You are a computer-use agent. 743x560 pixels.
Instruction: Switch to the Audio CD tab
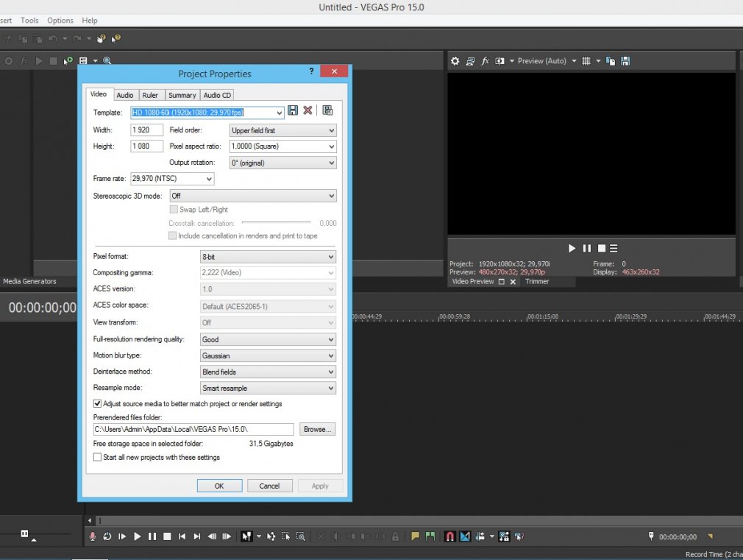217,95
